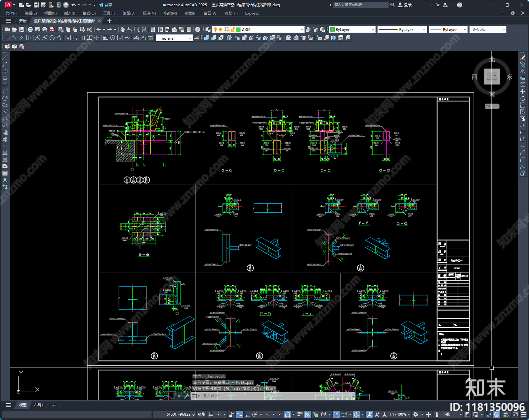Image resolution: width=529 pixels, height=420 pixels.
Task: Add a new drawing tab with plus button
Action: click(109, 21)
